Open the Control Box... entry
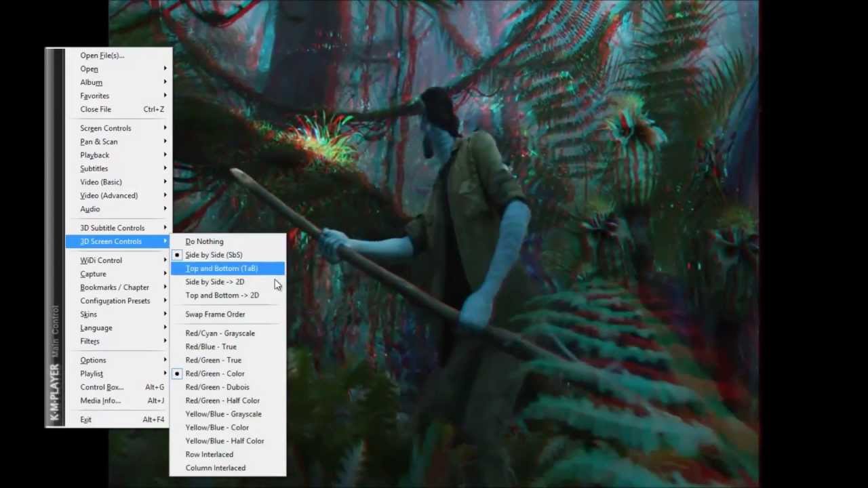Screen dimensions: 868x488 coord(118,387)
